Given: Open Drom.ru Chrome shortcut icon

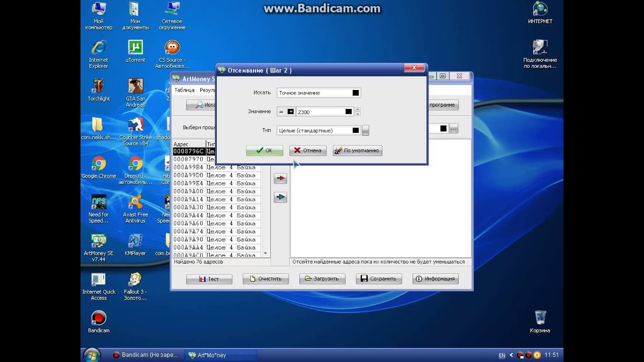Looking at the screenshot, I should pos(135,170).
